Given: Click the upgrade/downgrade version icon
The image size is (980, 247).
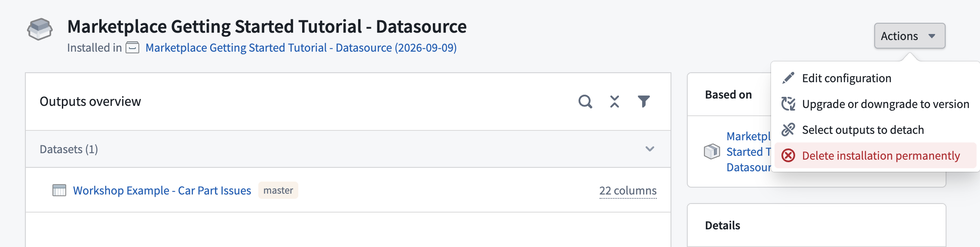Looking at the screenshot, I should tap(788, 104).
